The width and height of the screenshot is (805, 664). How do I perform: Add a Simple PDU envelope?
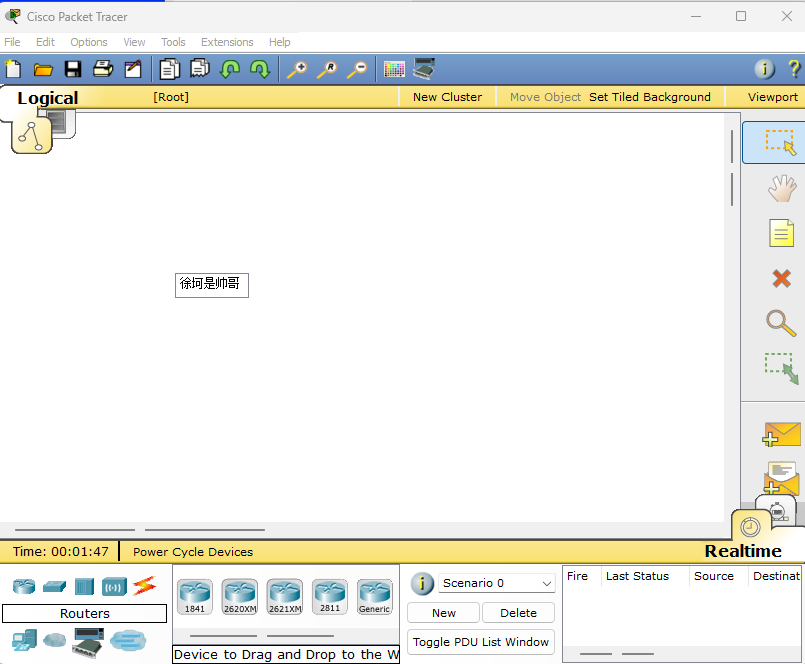pyautogui.click(x=781, y=434)
